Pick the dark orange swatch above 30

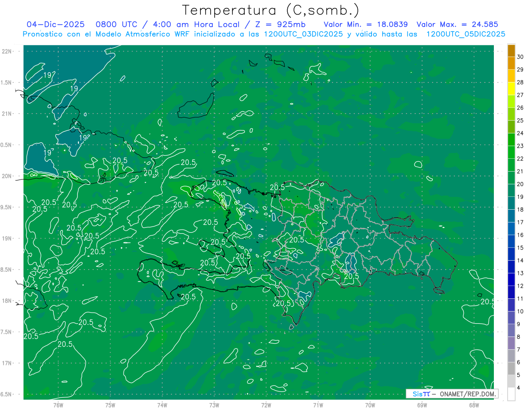coord(511,51)
